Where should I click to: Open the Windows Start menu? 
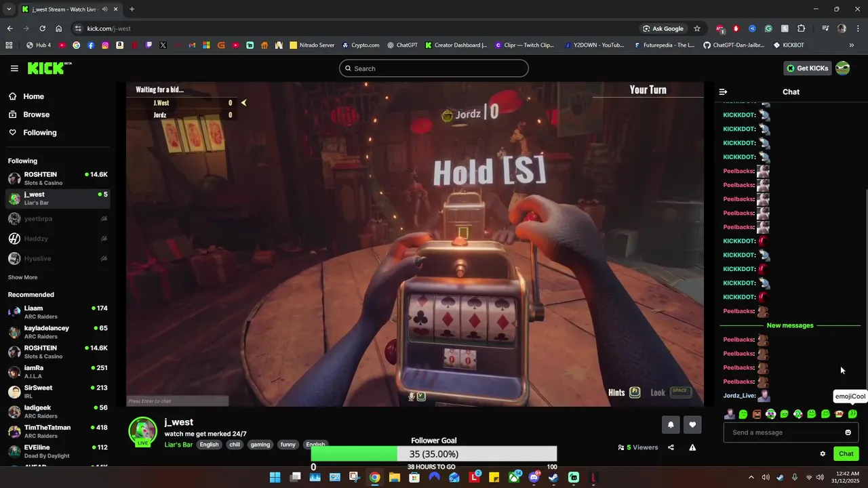(x=275, y=477)
